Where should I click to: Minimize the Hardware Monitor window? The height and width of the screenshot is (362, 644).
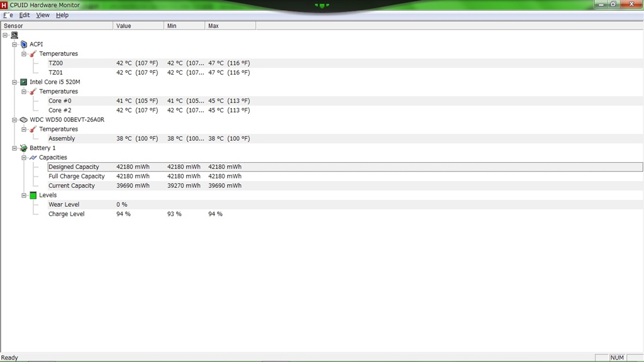pyautogui.click(x=601, y=4)
